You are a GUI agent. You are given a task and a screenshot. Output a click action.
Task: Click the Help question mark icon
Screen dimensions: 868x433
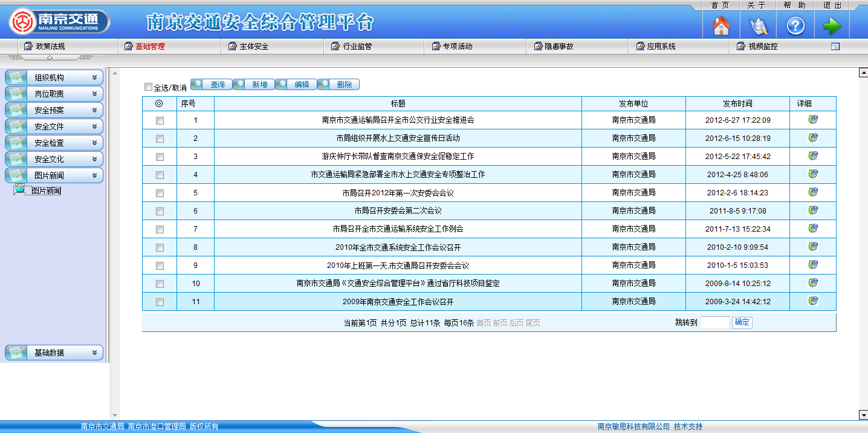pos(795,26)
